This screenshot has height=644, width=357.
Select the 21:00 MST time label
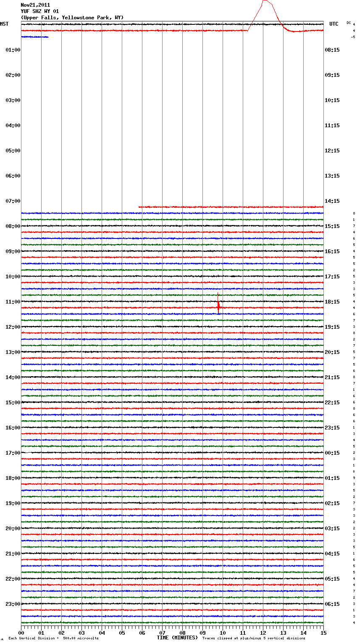(x=13, y=554)
